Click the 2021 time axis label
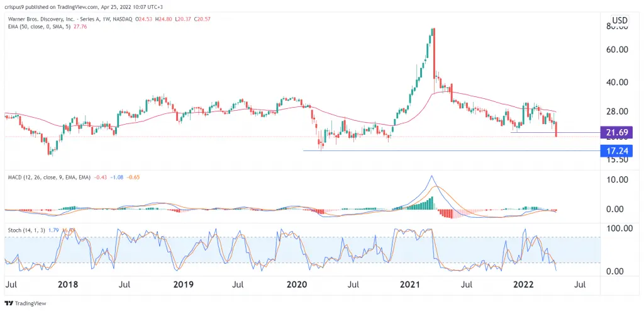This screenshot has height=311, width=644. (411, 285)
